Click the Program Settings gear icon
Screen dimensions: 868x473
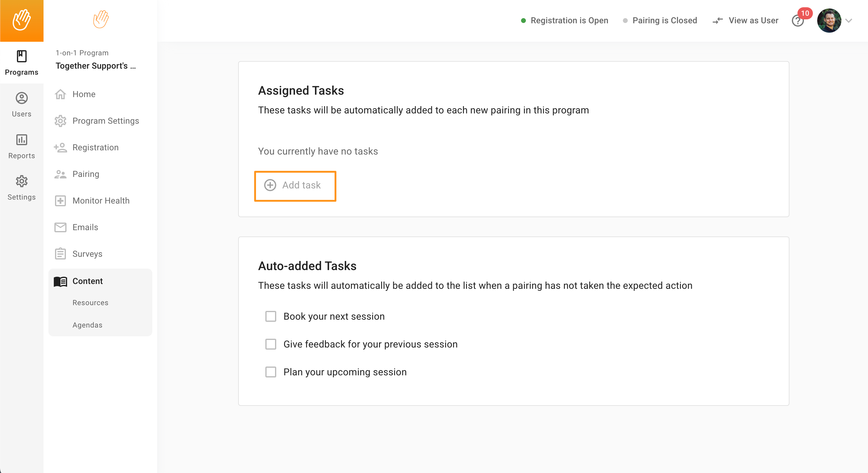tap(60, 121)
